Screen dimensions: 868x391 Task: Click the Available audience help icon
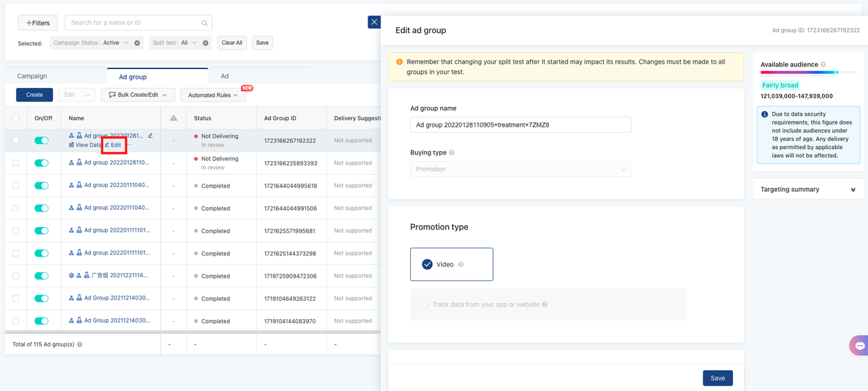click(823, 65)
